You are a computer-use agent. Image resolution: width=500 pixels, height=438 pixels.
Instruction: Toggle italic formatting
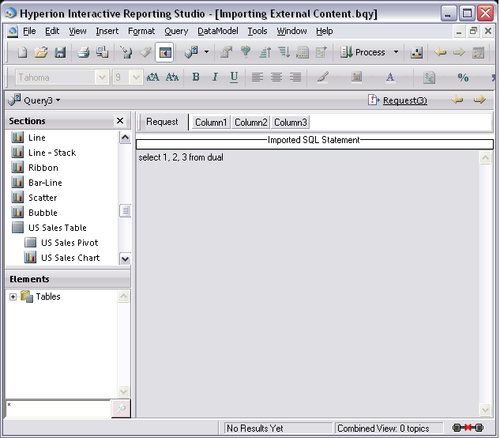[x=215, y=77]
